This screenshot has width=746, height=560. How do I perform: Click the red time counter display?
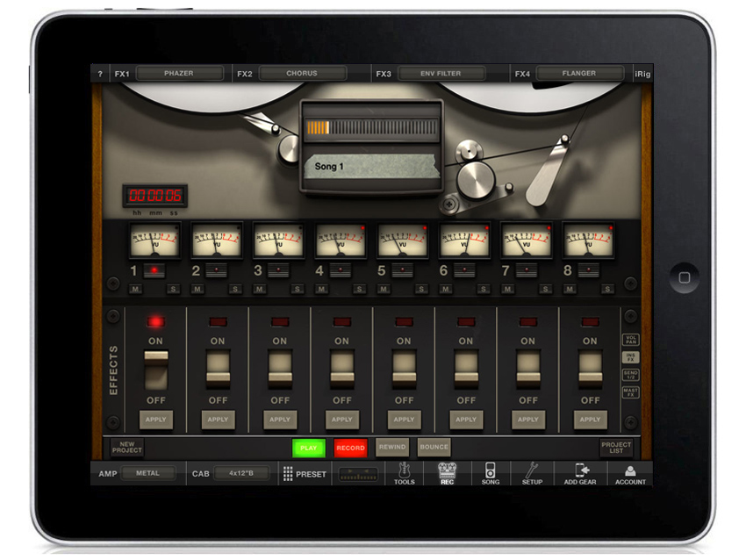tap(155, 196)
